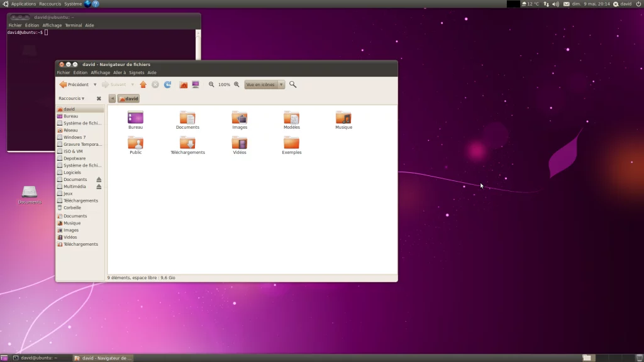Eject the Multimédia volume in sidebar
Viewport: 644px width, 362px height.
[x=99, y=187]
